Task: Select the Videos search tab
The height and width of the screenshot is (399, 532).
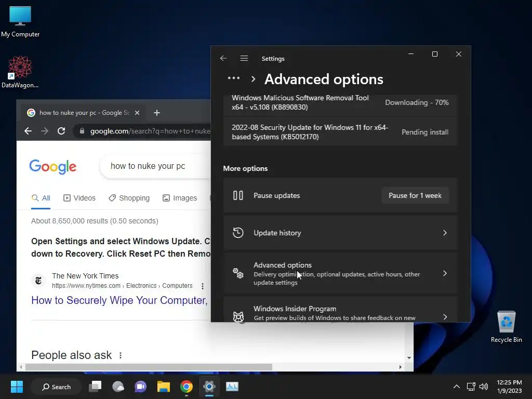Action: [79, 198]
